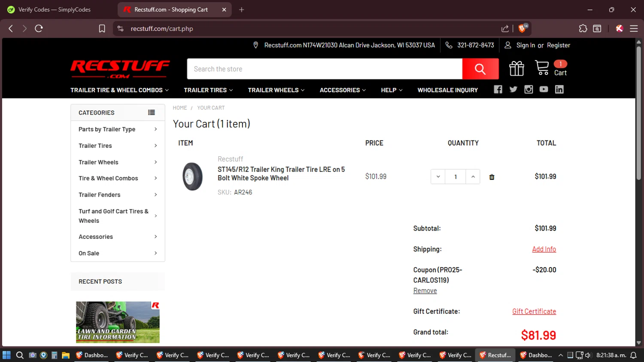Open browser extensions puzzle icon
This screenshot has height=362, width=644.
583,28
